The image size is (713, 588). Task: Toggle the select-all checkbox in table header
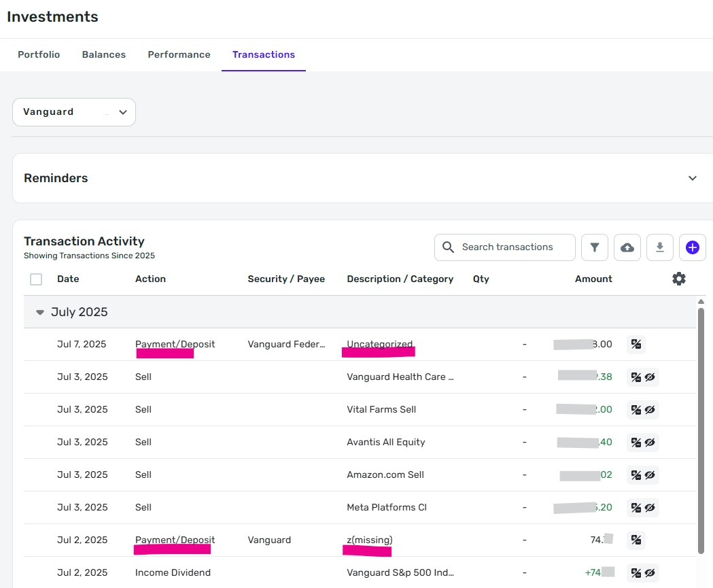36,279
